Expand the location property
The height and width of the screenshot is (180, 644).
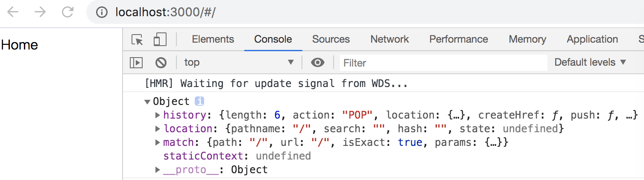158,129
